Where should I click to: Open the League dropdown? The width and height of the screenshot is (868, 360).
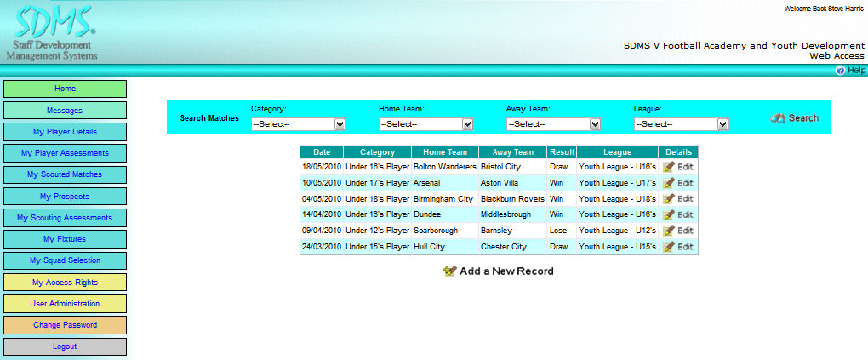[x=681, y=124]
